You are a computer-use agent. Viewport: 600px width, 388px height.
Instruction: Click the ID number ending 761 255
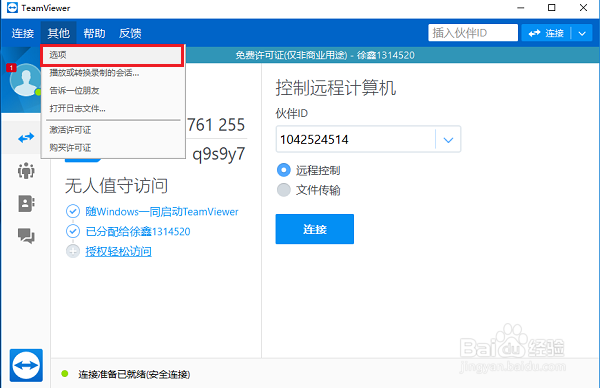pyautogui.click(x=216, y=125)
